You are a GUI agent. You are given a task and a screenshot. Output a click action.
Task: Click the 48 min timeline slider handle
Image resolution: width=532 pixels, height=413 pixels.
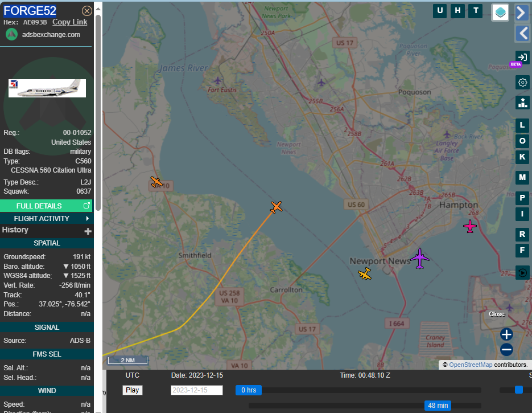tap(438, 406)
